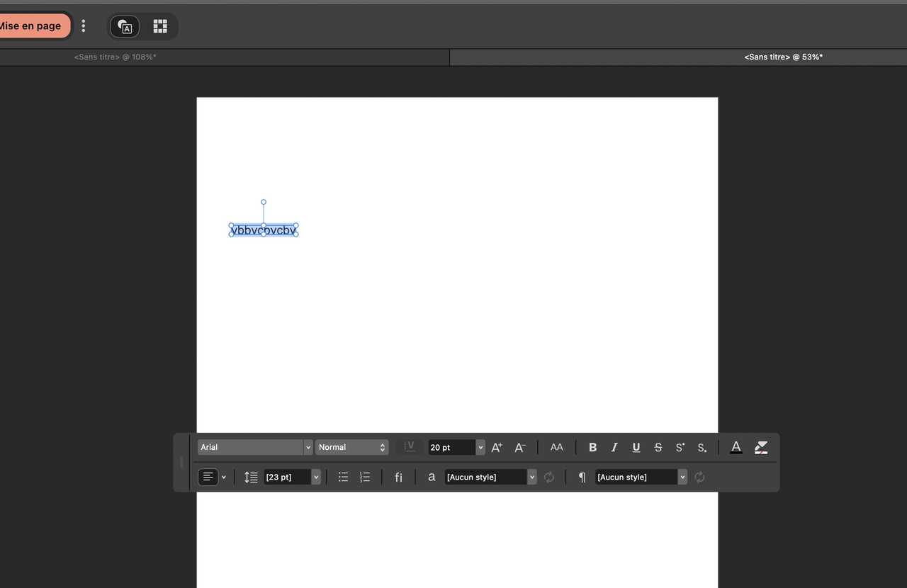Image resolution: width=907 pixels, height=588 pixels.
Task: Switch to the grid view icon
Action: 160,26
